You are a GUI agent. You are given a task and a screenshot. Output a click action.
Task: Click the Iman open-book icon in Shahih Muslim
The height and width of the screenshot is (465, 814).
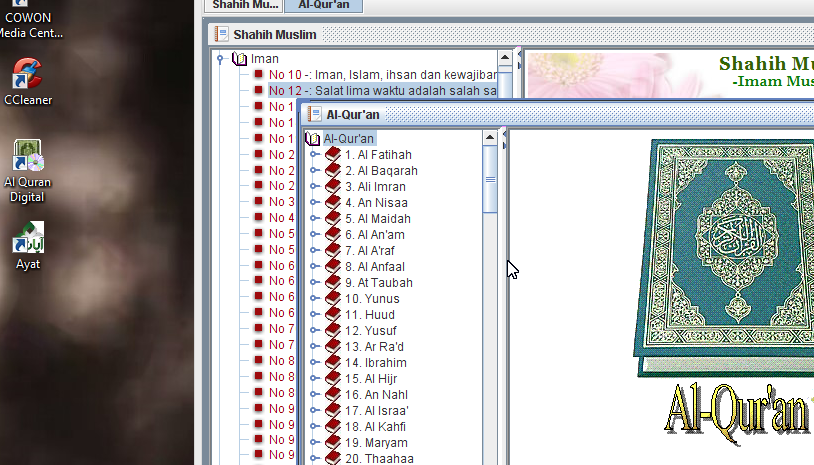239,59
